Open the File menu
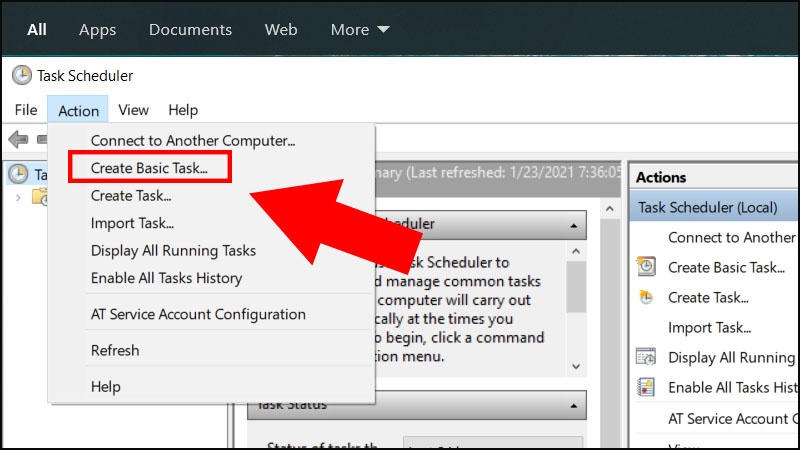 (26, 110)
